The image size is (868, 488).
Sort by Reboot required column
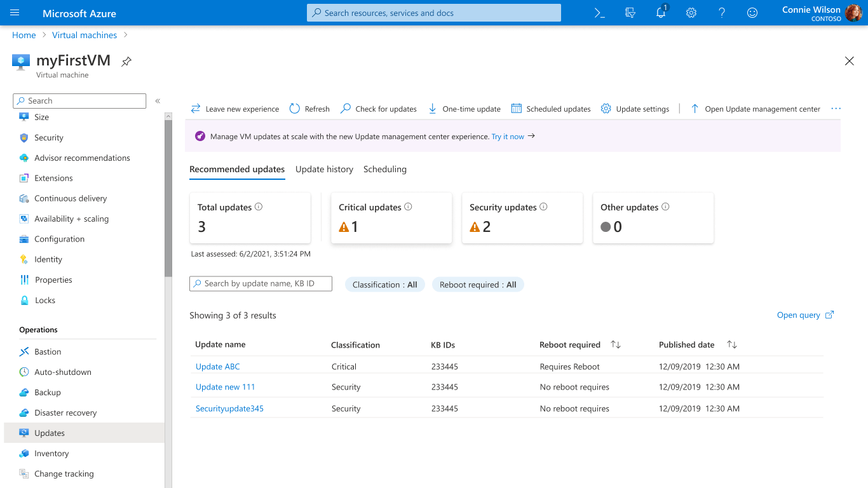[x=615, y=344]
